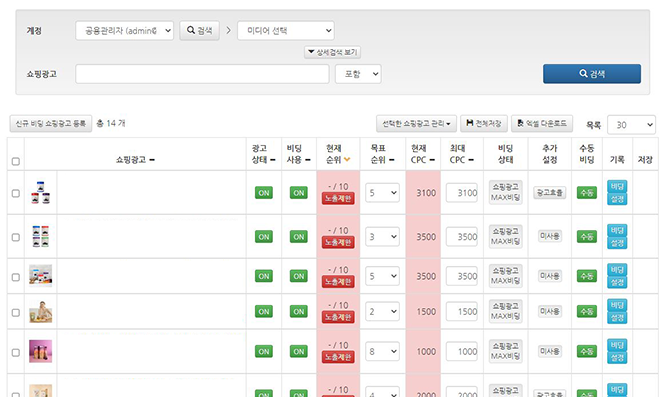This screenshot has height=397, width=663.
Task: Toggle 비딩 사용 ON in the 1000 CPC row
Action: [299, 351]
